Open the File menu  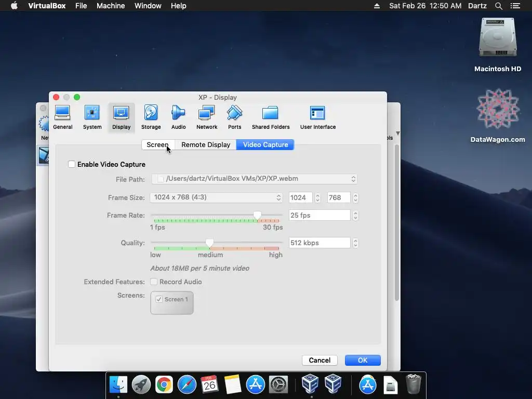pos(81,6)
